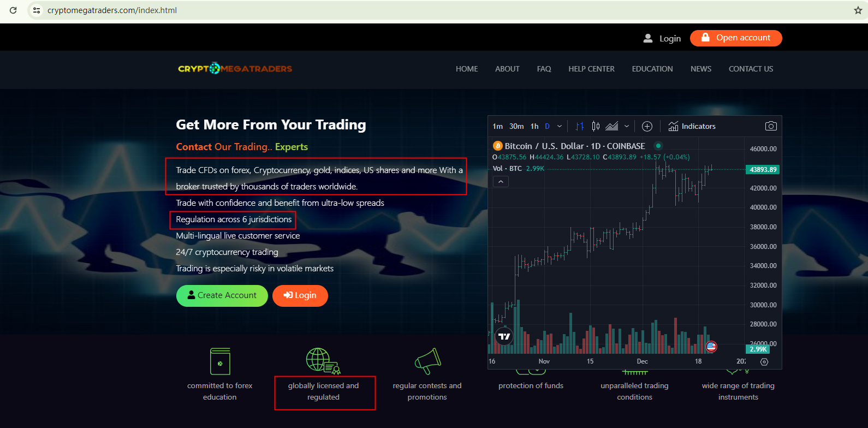The width and height of the screenshot is (868, 428).
Task: Click the Open account button
Action: pos(736,38)
